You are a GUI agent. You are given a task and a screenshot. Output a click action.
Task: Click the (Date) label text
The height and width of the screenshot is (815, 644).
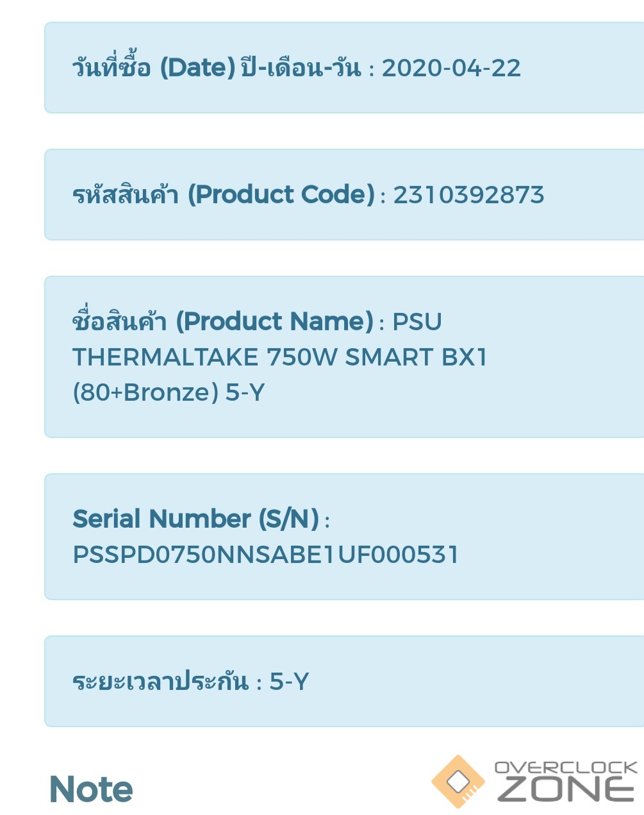(197, 68)
